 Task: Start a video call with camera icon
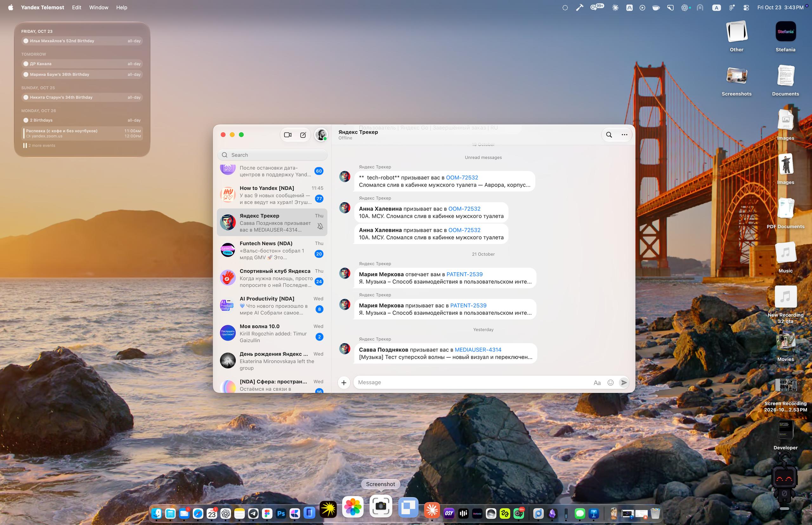point(288,135)
